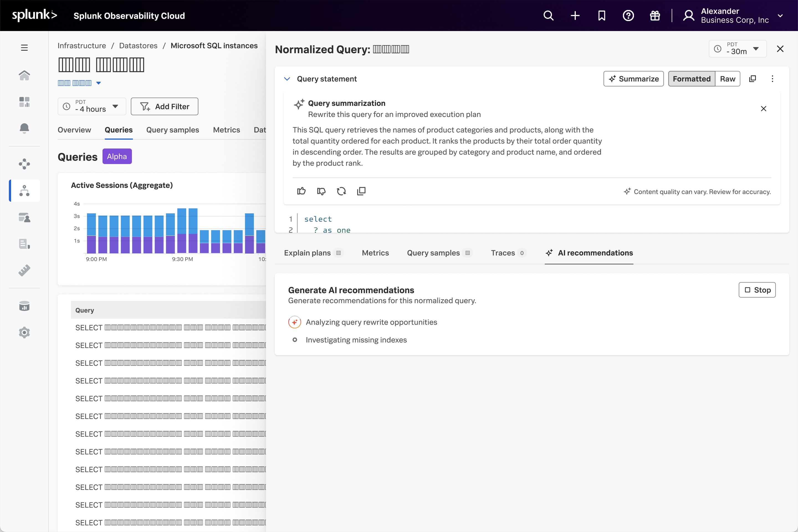Copy the query summarization text
The image size is (798, 532).
tap(361, 191)
